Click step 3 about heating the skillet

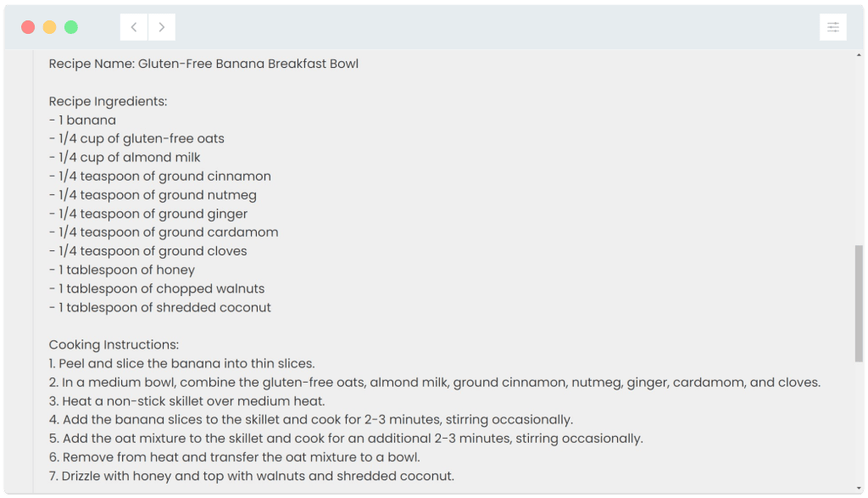point(186,400)
